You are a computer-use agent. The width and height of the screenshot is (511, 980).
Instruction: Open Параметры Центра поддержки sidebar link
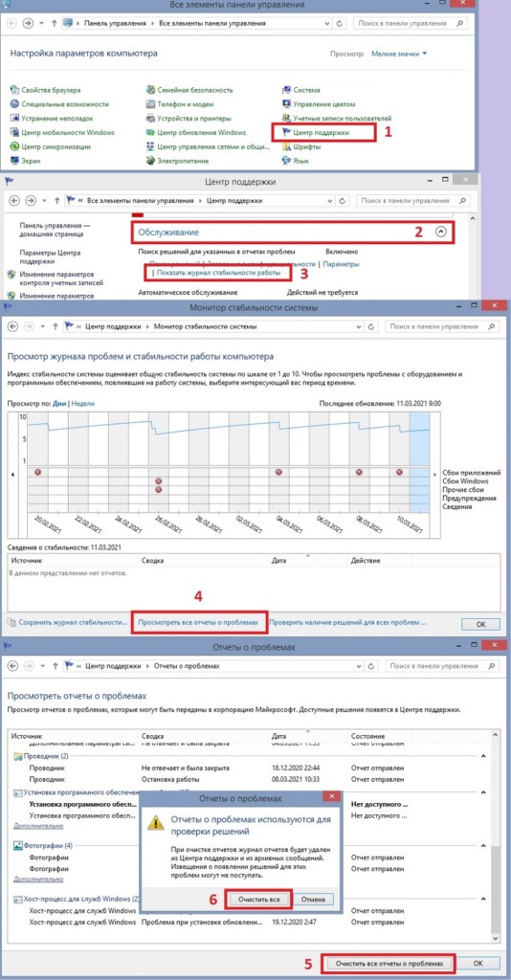pos(50,256)
